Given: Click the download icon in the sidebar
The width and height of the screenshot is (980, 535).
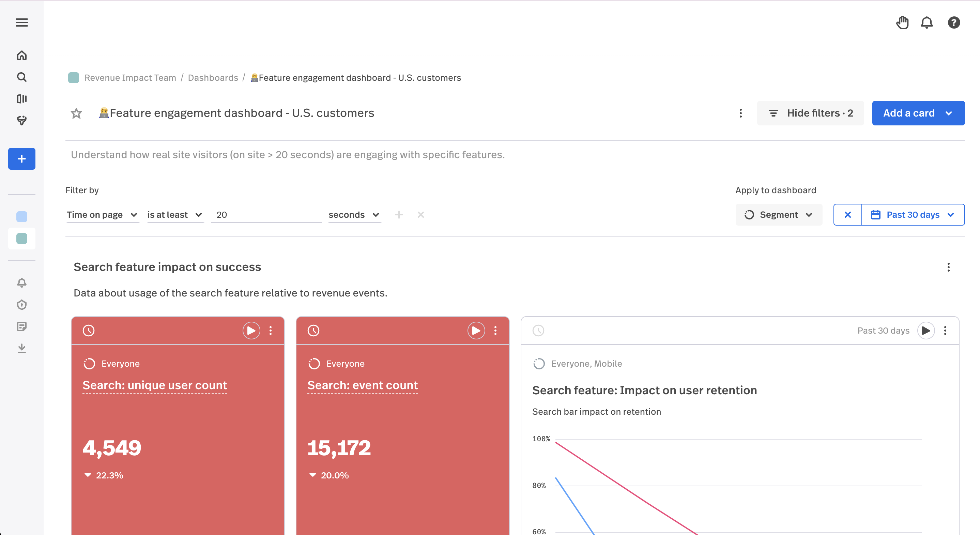Looking at the screenshot, I should pos(22,349).
